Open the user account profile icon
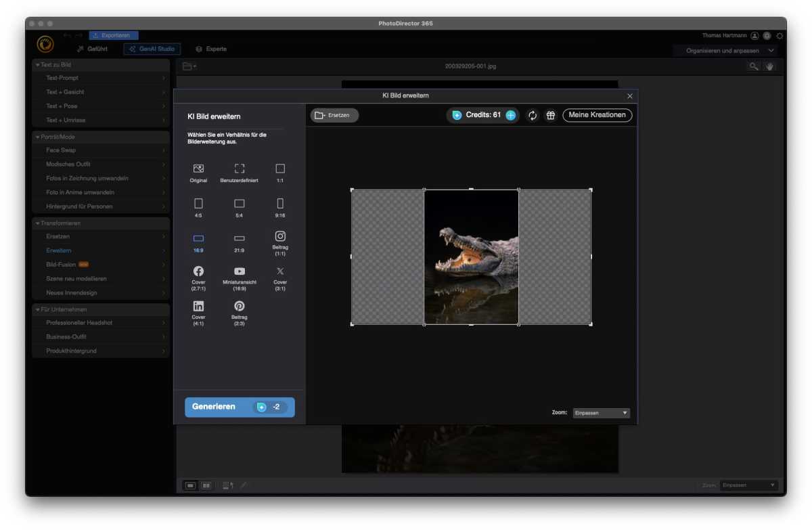This screenshot has height=530, width=812. (754, 35)
